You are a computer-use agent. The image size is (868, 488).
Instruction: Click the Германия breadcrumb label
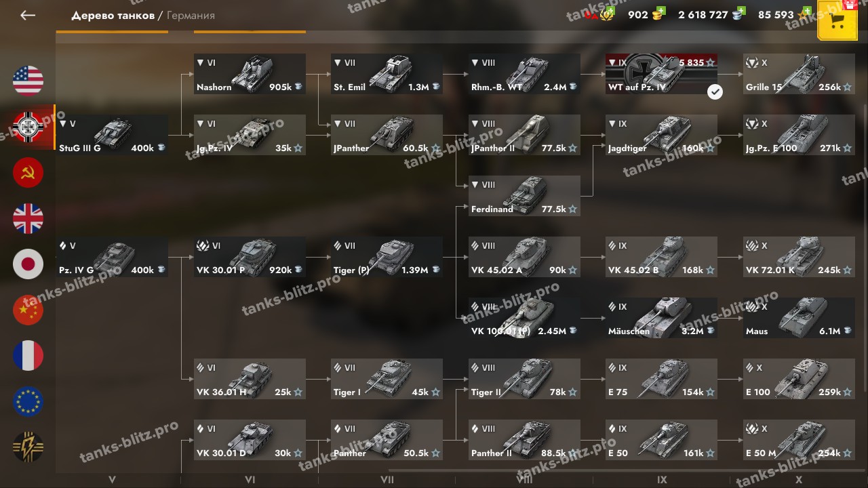click(x=191, y=15)
